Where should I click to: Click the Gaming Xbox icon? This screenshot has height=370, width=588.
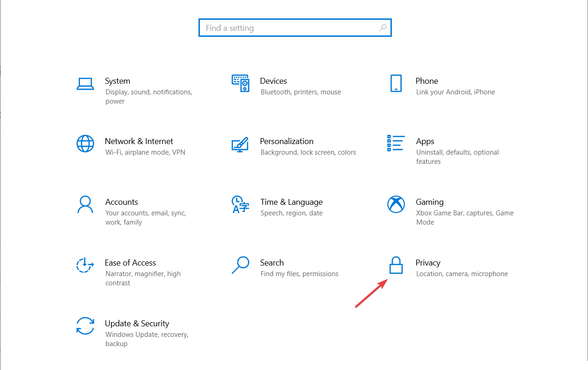(396, 204)
